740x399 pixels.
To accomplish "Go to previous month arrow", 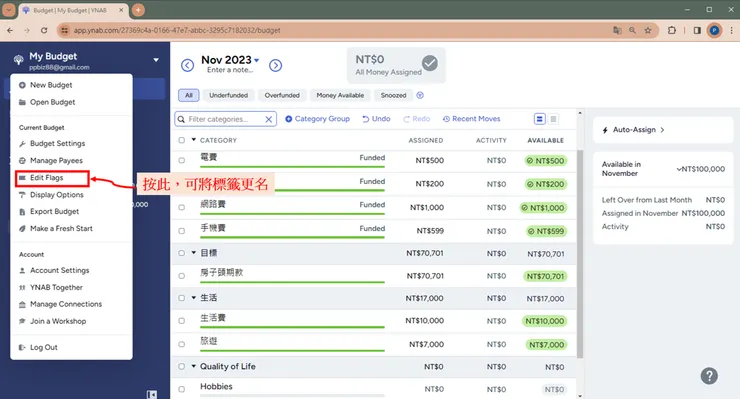I will [x=187, y=65].
